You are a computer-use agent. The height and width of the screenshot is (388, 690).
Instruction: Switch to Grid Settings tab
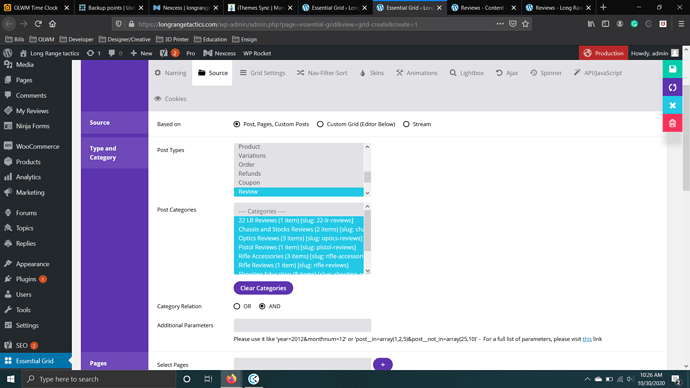tap(262, 73)
